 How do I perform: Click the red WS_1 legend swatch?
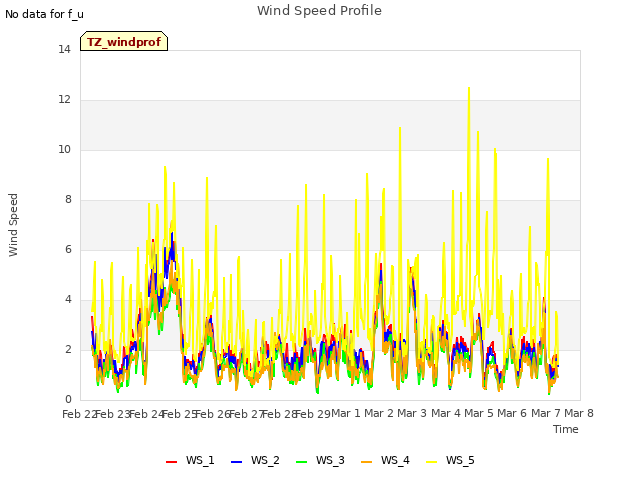[171, 462]
